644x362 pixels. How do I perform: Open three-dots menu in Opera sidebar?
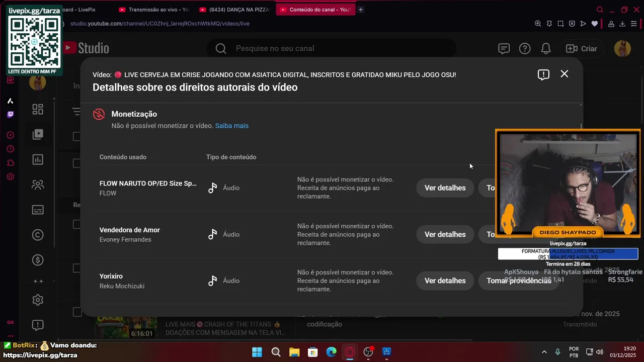(10, 336)
